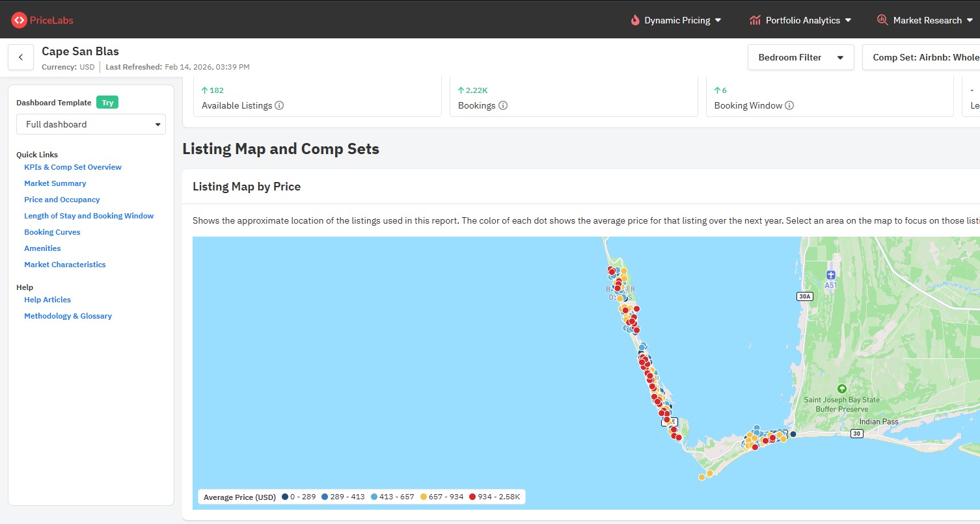Click the Market Research dropdown arrow
Image resolution: width=980 pixels, height=524 pixels.
click(x=970, y=20)
